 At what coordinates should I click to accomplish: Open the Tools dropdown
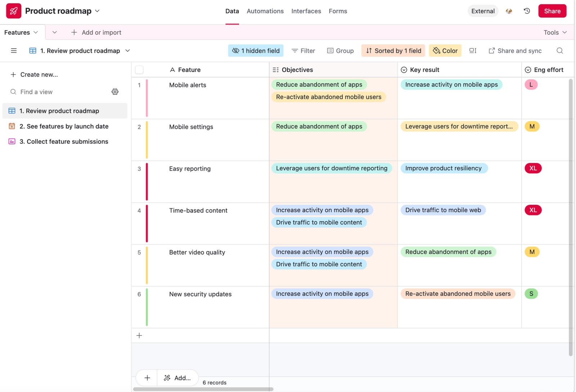pos(555,32)
